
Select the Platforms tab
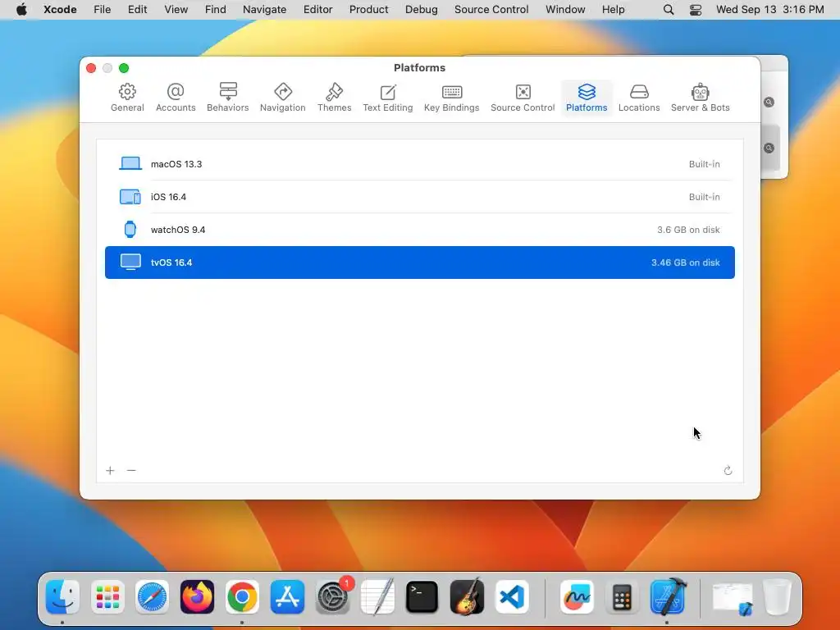point(587,98)
